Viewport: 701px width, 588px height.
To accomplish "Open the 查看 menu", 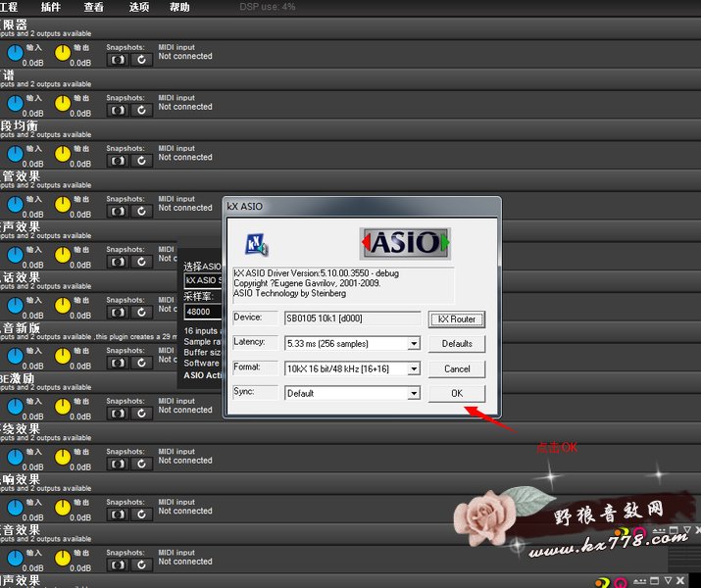I will (x=93, y=7).
